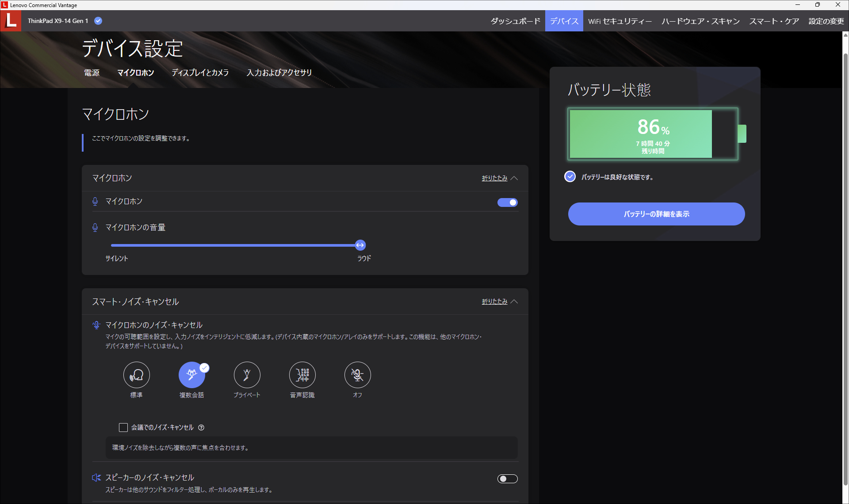Enable the スピーカーのノイズ・キャンセル toggle
Screen dimensions: 849x504
pyautogui.click(x=507, y=479)
